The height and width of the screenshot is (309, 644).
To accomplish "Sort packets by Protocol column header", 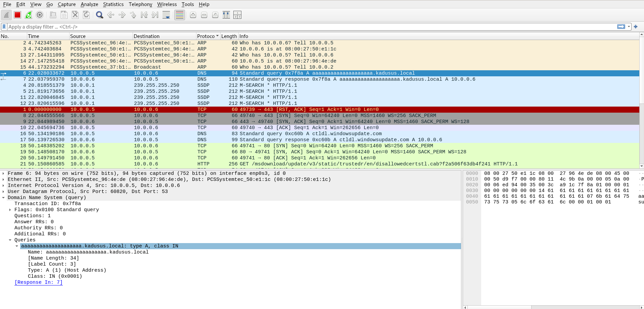I will coord(205,36).
